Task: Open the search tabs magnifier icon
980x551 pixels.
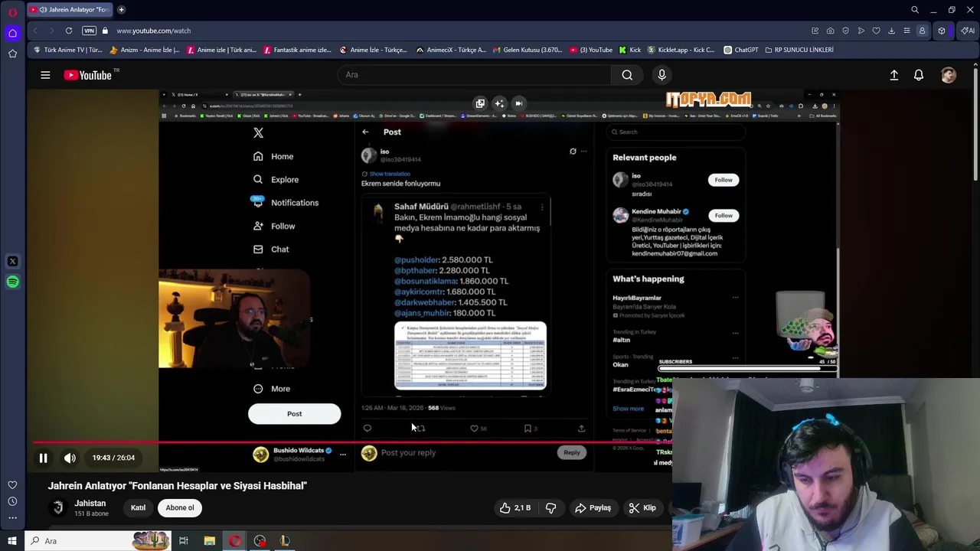Action: 915,10
